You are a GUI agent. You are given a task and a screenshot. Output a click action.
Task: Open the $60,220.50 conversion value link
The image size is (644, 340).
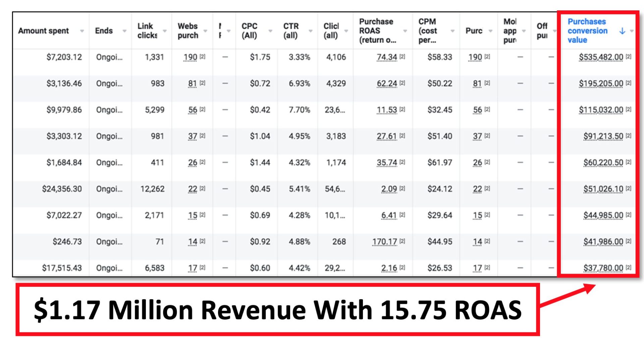603,162
